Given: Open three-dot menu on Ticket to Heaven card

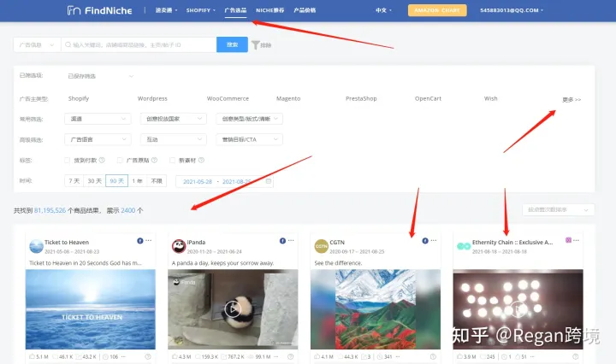Looking at the screenshot, I should coord(150,241).
